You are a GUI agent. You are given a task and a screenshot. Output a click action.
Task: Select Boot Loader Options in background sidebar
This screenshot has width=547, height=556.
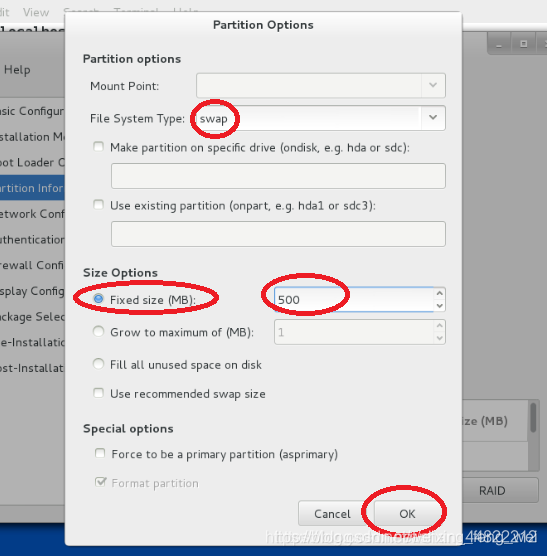32,162
